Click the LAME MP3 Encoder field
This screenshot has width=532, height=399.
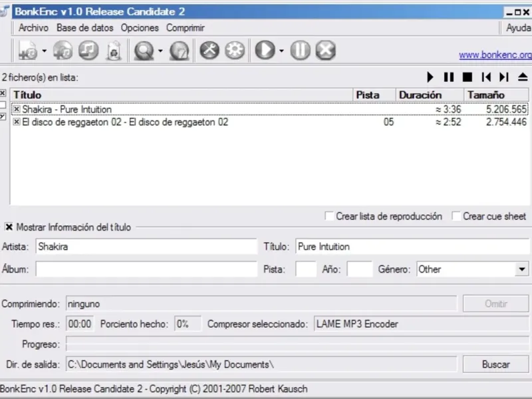(421, 324)
